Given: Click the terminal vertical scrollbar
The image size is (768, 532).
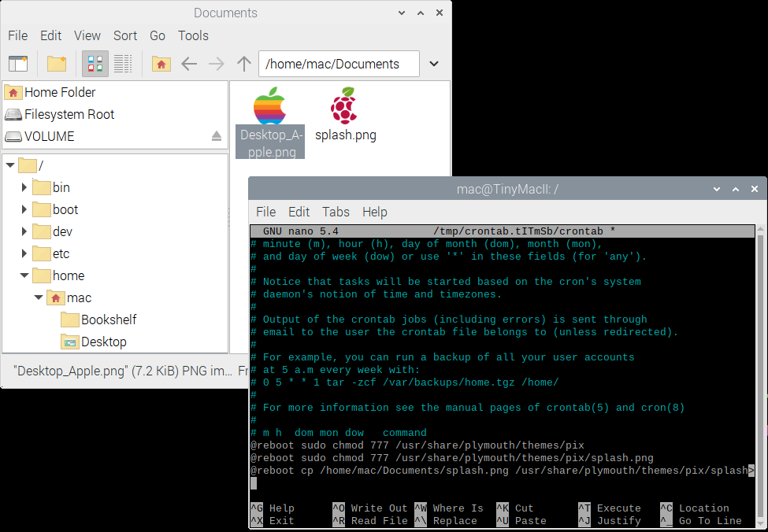Looking at the screenshot, I should pos(760,377).
